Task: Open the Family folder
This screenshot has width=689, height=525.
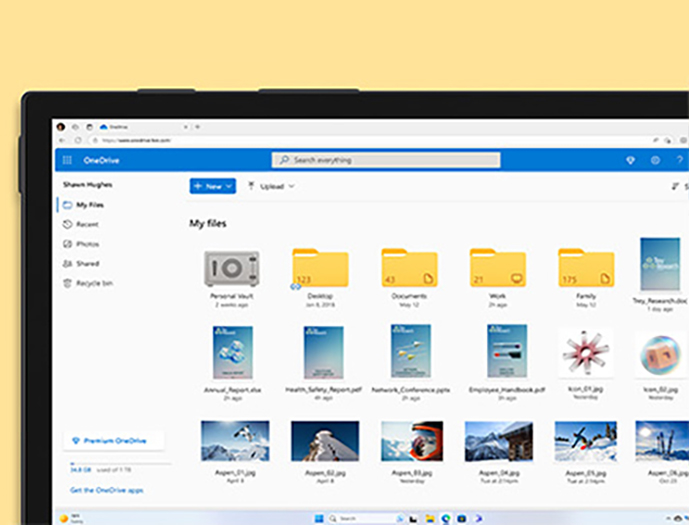Action: pyautogui.click(x=586, y=268)
